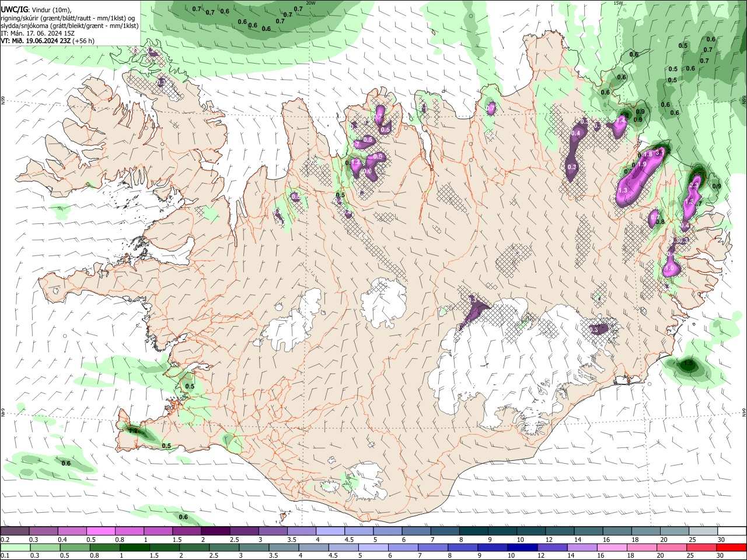Click the '20W' longitude label
The image size is (747, 560).
(x=310, y=3)
